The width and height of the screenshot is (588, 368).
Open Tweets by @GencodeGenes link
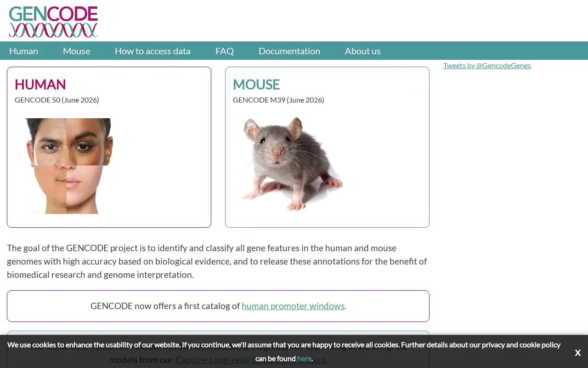coord(487,65)
